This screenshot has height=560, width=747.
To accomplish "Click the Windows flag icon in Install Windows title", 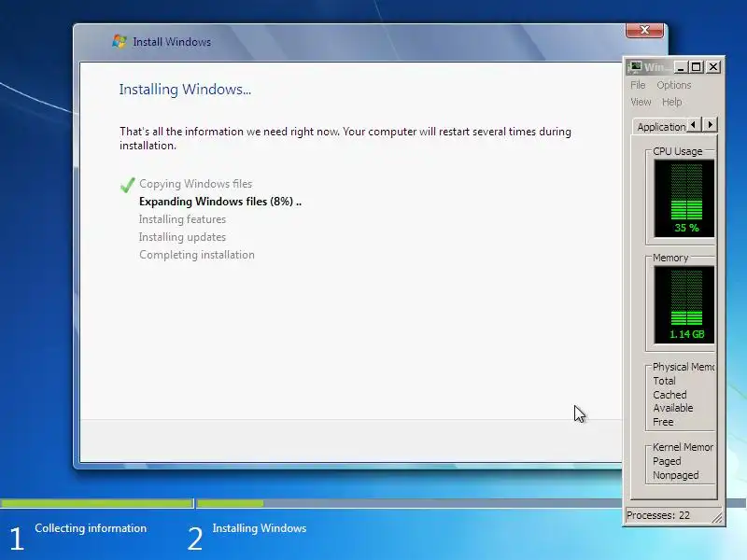I will point(120,41).
